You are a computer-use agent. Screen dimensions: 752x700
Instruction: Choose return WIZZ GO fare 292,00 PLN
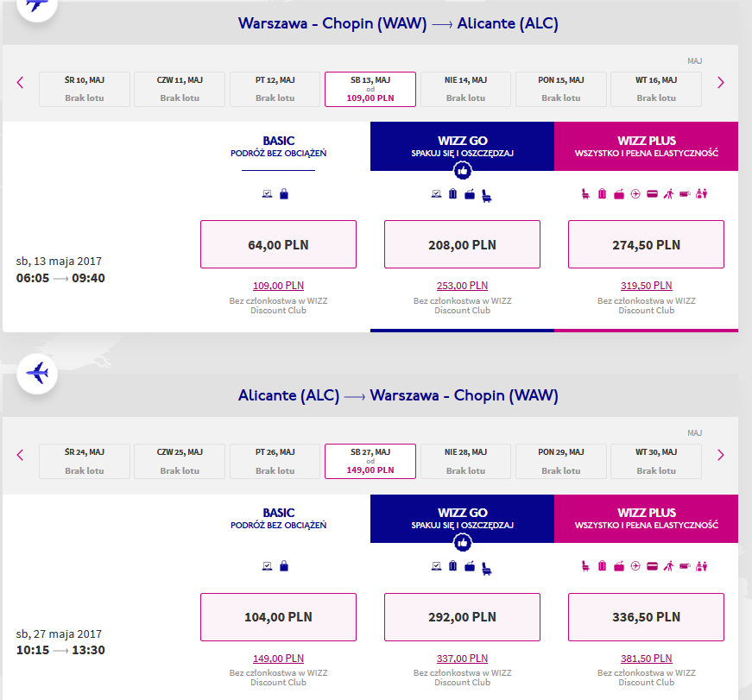pyautogui.click(x=462, y=617)
